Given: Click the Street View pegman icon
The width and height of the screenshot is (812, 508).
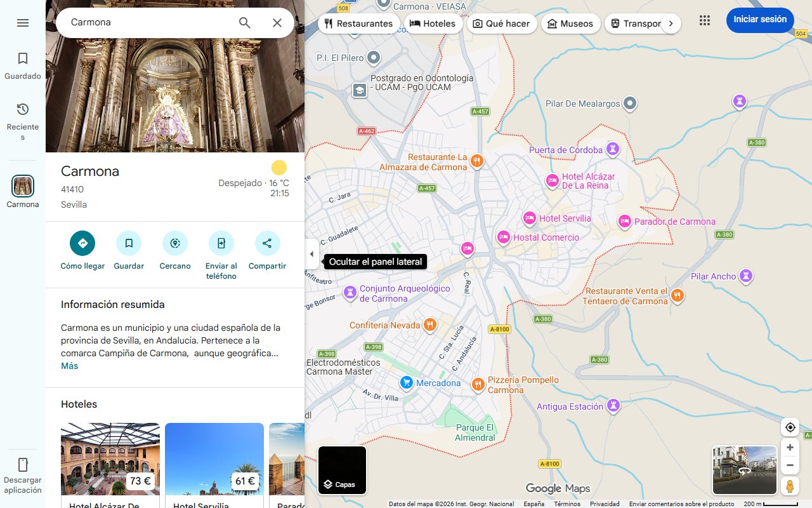Looking at the screenshot, I should [x=790, y=486].
